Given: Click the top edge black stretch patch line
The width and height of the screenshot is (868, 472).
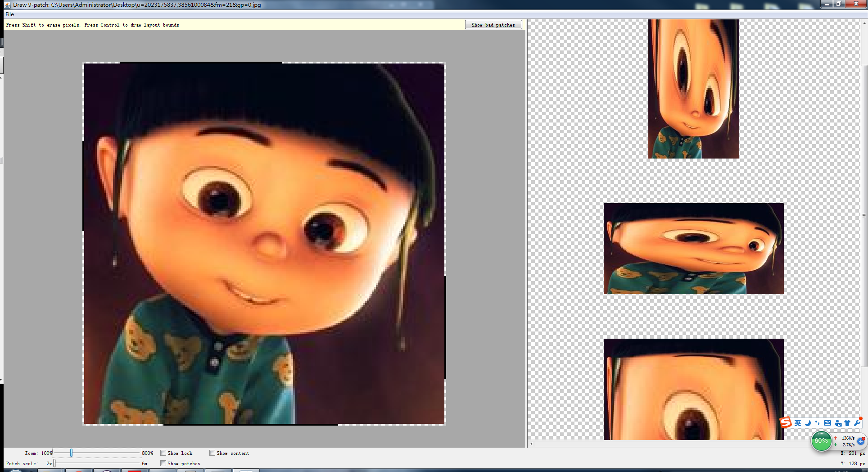Looking at the screenshot, I should [201, 62].
